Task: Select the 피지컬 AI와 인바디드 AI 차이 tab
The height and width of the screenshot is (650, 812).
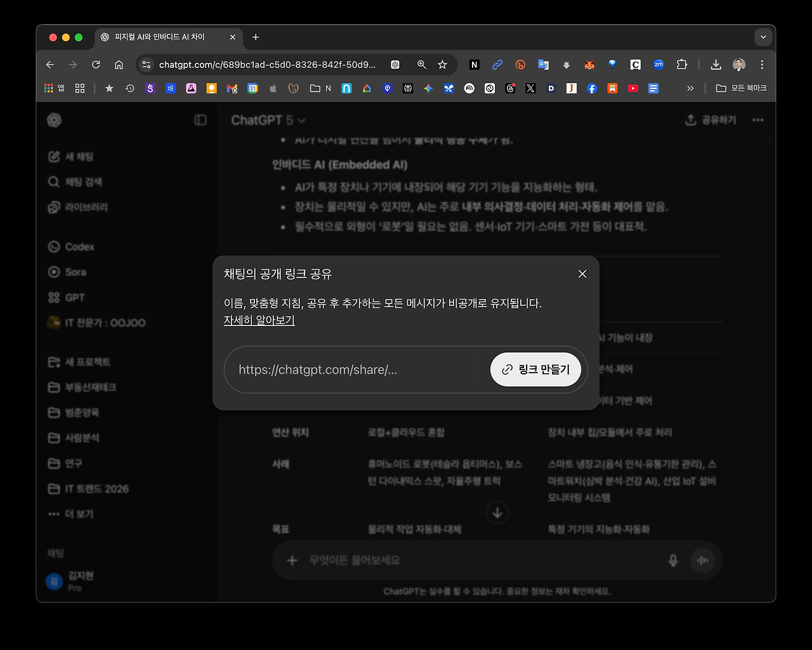Action: click(x=168, y=37)
